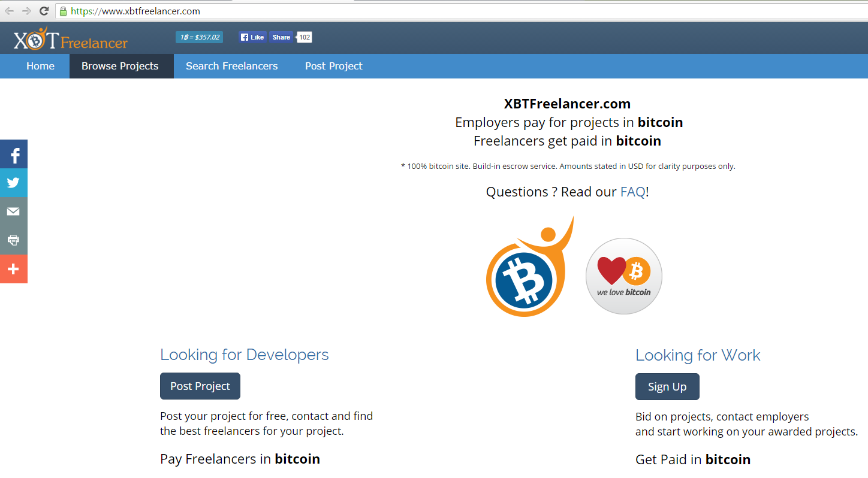Image resolution: width=868 pixels, height=478 pixels.
Task: Click the green SSL padlock icon
Action: click(x=63, y=11)
